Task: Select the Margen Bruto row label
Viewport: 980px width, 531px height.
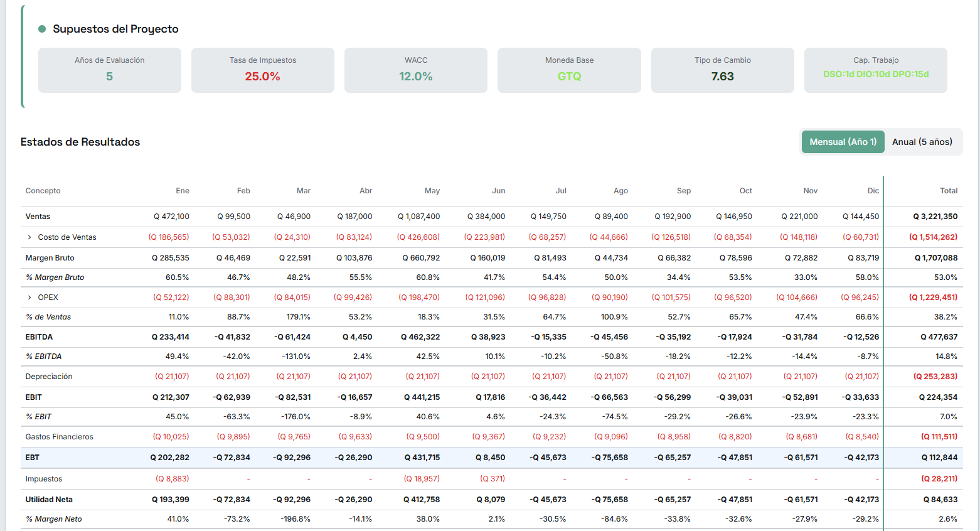Action: coord(50,258)
